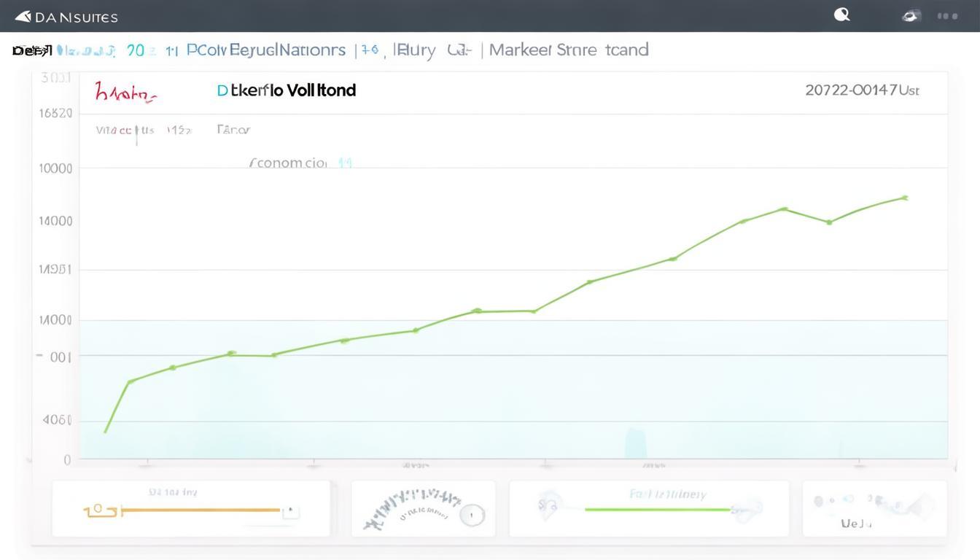Screen dimensions: 980x560
Task: Click the red signature logo in chart header
Action: (125, 93)
